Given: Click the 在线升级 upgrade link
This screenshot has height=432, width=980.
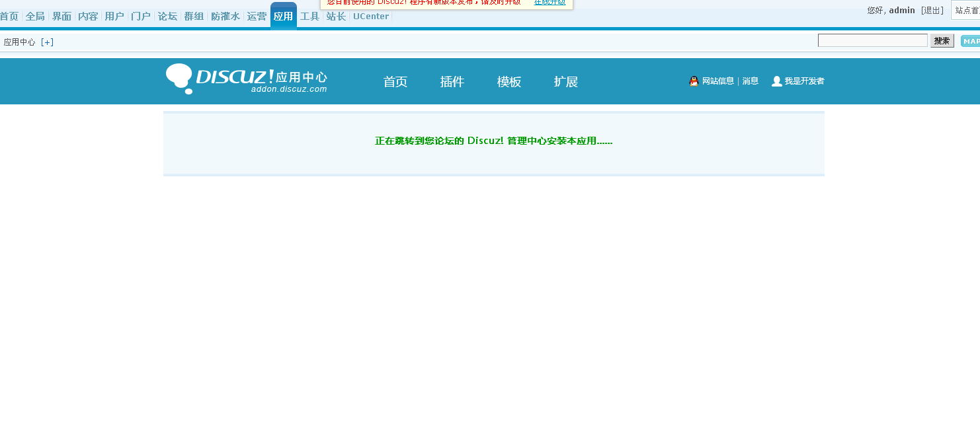Looking at the screenshot, I should (550, 3).
